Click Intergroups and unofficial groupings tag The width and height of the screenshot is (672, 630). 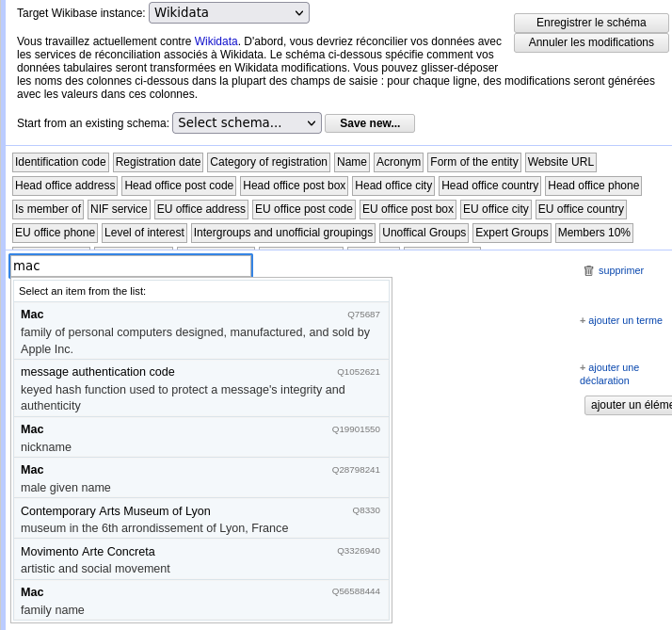point(283,233)
